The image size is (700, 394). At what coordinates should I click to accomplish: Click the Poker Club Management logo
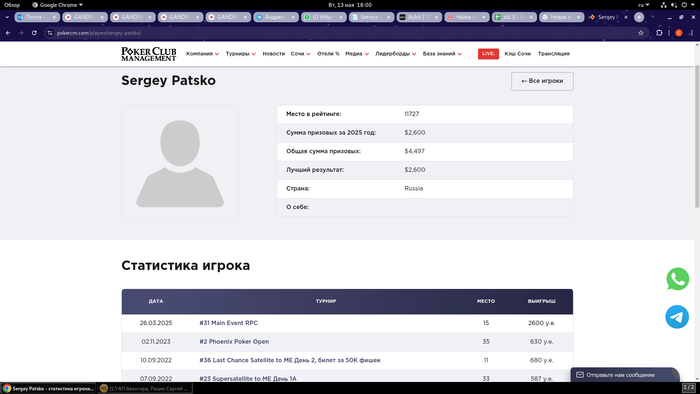click(149, 54)
